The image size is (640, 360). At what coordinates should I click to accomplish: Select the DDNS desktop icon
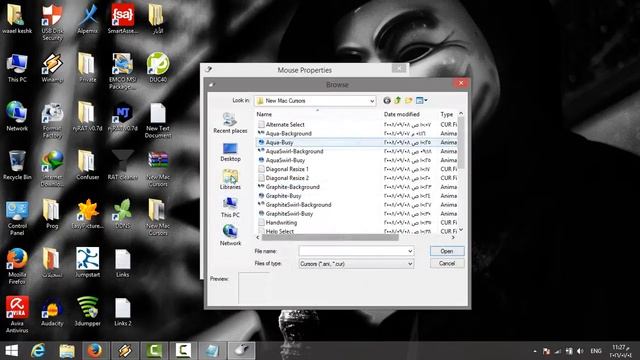[x=122, y=214]
